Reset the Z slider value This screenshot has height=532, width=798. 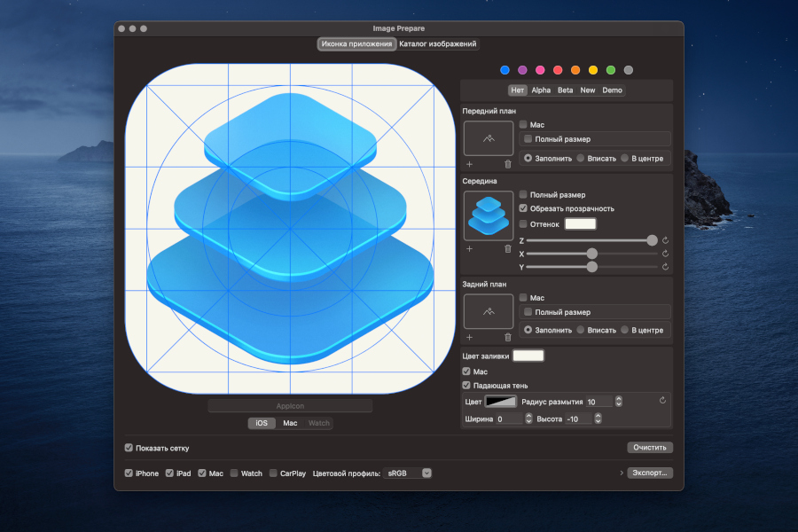(665, 240)
